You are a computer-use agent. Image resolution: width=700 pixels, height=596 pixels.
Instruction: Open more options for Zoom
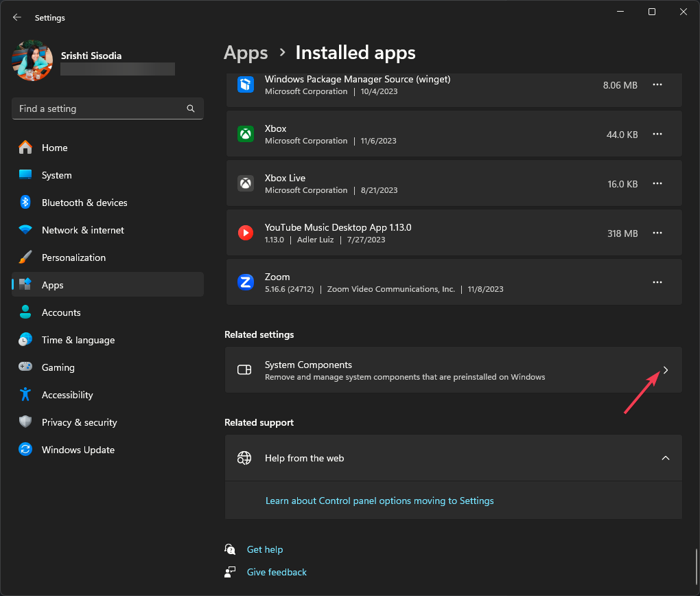click(x=657, y=282)
